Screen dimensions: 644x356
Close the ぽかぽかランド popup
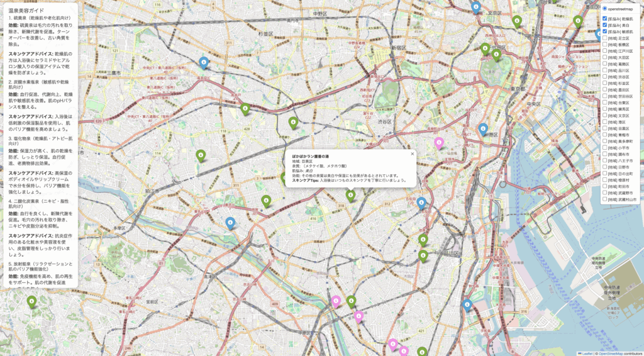tap(413, 154)
